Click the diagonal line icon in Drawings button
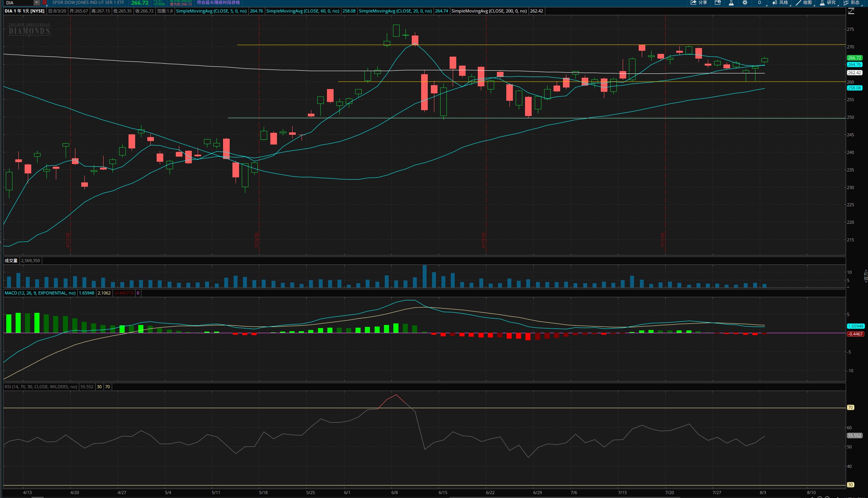Screen dimensions: 868x498 tap(798, 3)
